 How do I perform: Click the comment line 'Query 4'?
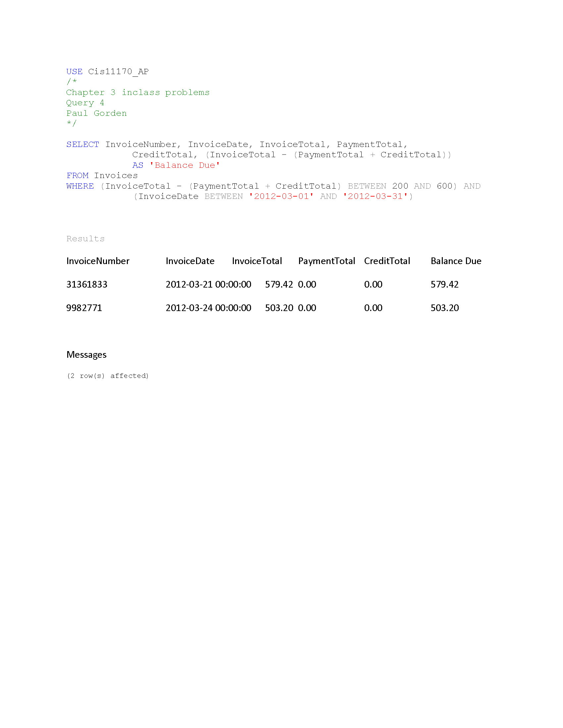coord(85,103)
